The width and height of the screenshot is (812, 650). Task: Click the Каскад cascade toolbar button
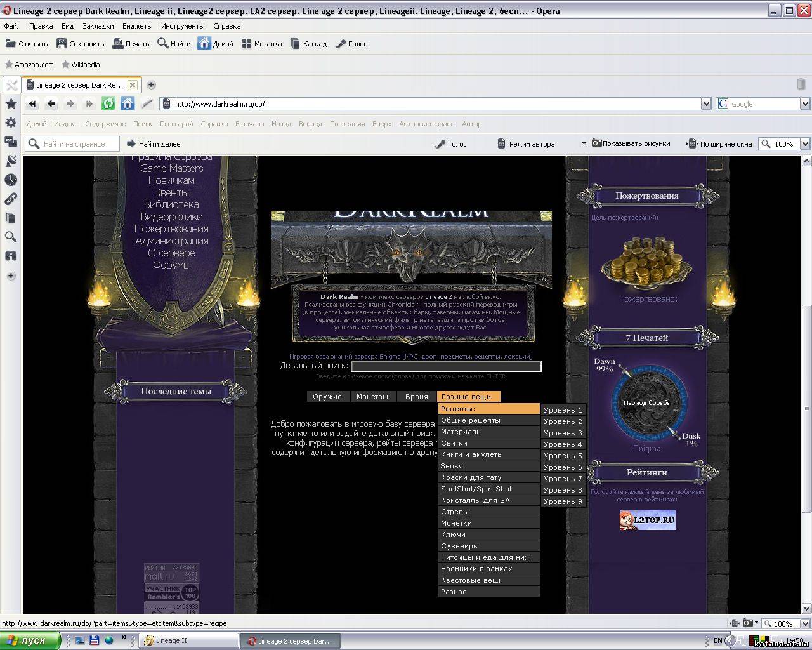pos(308,44)
